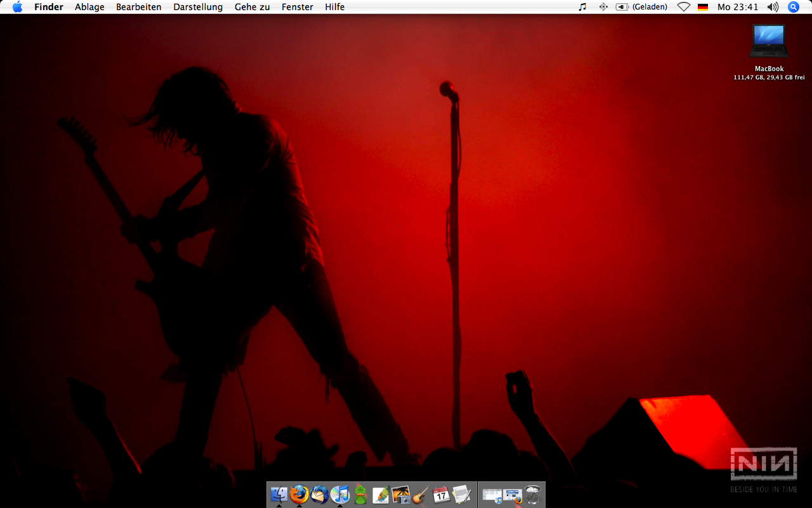The width and height of the screenshot is (812, 508).
Task: Launch TextEdit from the dock
Action: click(461, 494)
